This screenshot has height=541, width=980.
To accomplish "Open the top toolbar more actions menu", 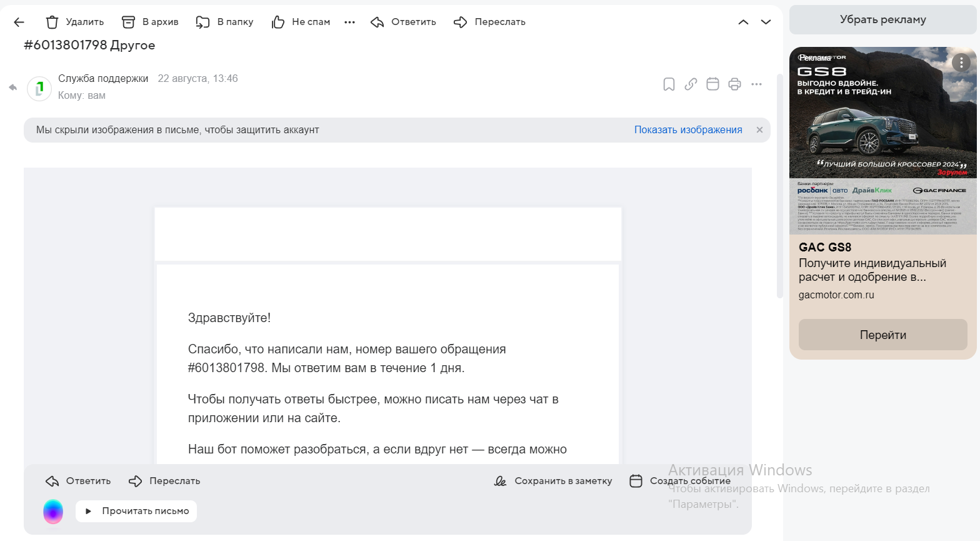I will (349, 22).
